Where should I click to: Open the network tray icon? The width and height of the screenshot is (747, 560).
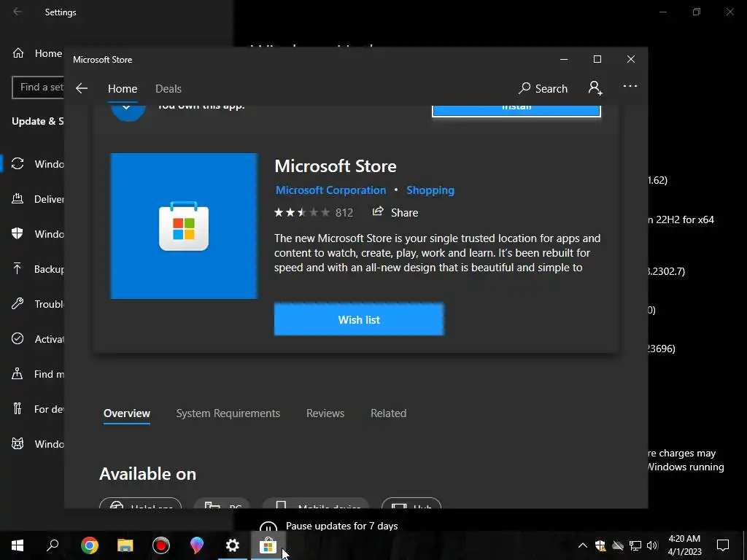[635, 545]
